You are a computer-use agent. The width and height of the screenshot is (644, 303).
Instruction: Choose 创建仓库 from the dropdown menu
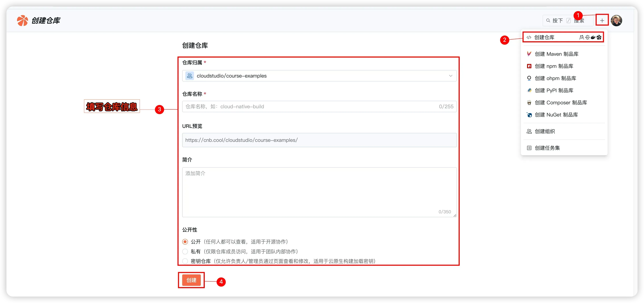pos(544,38)
